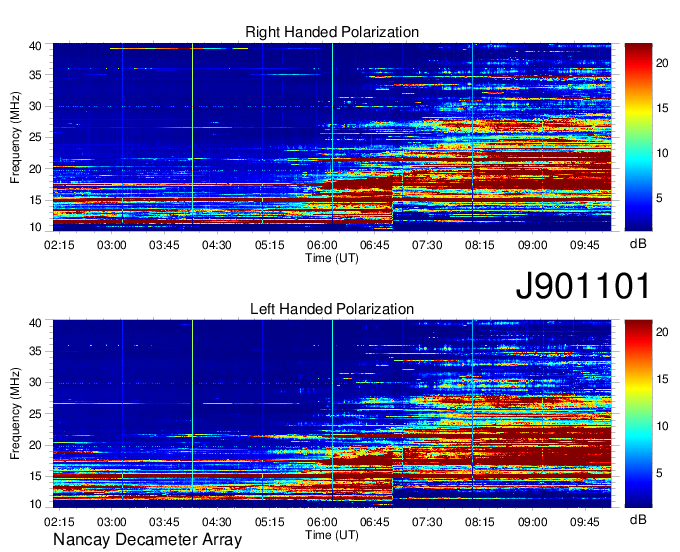Click frequency tick 20 on Right Handed plot
The width and height of the screenshot is (680, 552).
(x=35, y=169)
